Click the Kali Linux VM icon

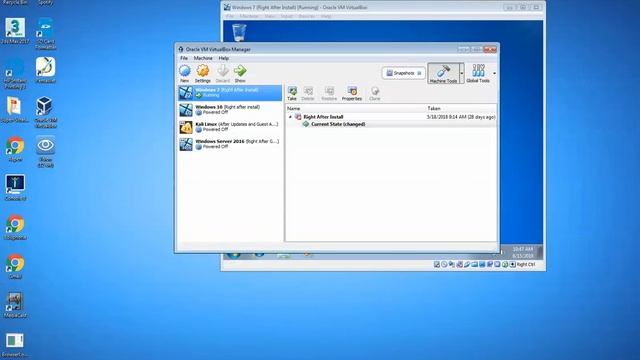pyautogui.click(x=186, y=127)
